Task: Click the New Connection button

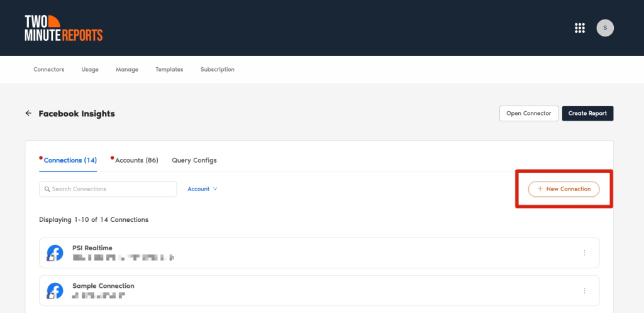Action: (563, 189)
